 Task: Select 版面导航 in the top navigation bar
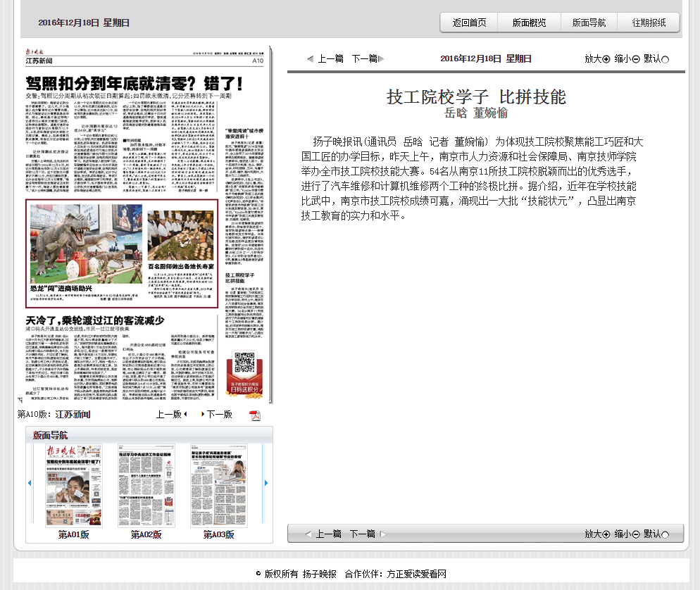[x=589, y=23]
